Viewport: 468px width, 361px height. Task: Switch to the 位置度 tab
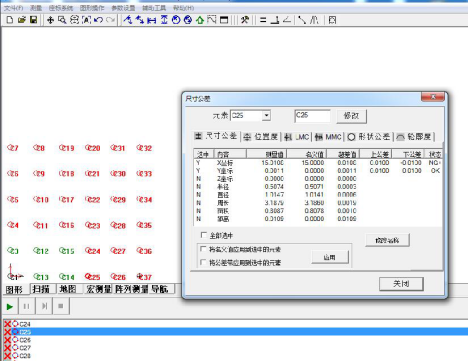(261, 137)
